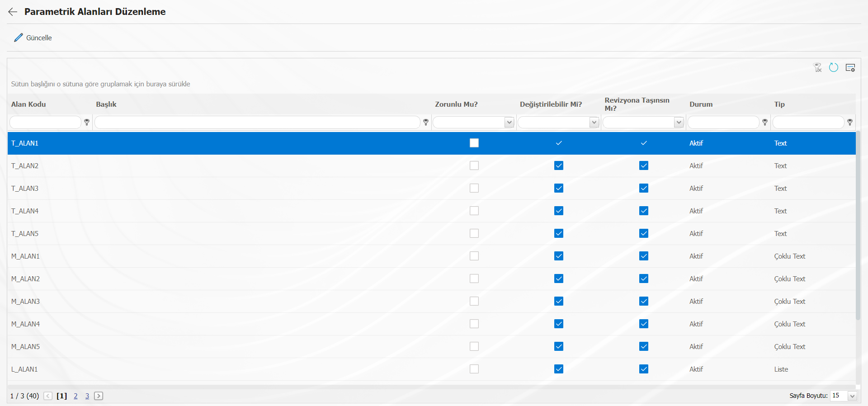Viewport: 868px width, 406px height.
Task: Go to next page arrow
Action: click(99, 396)
